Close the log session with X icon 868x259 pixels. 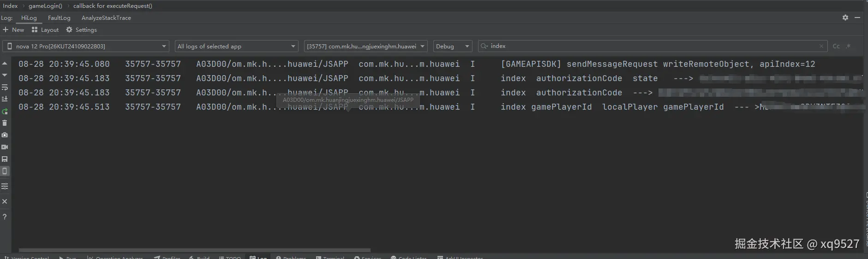5,201
